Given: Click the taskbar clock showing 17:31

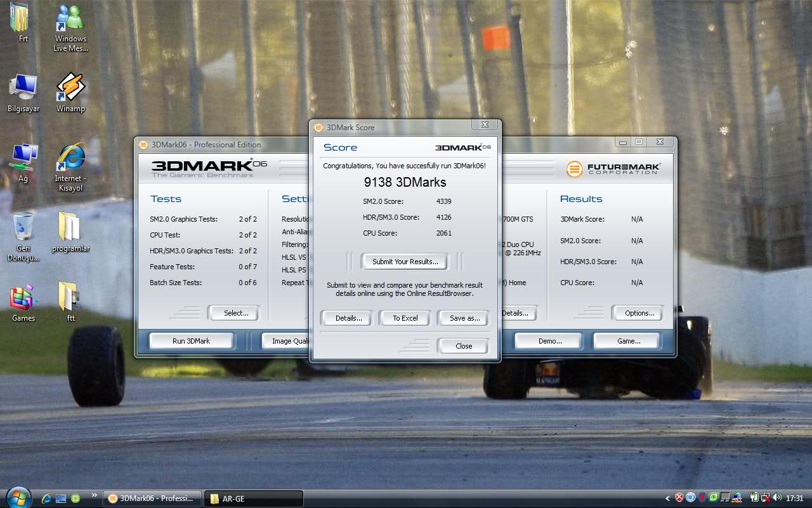Looking at the screenshot, I should (x=795, y=498).
